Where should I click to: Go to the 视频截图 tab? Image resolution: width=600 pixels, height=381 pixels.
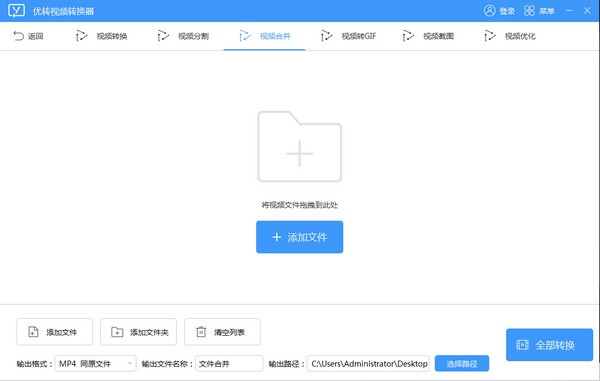[x=428, y=36]
